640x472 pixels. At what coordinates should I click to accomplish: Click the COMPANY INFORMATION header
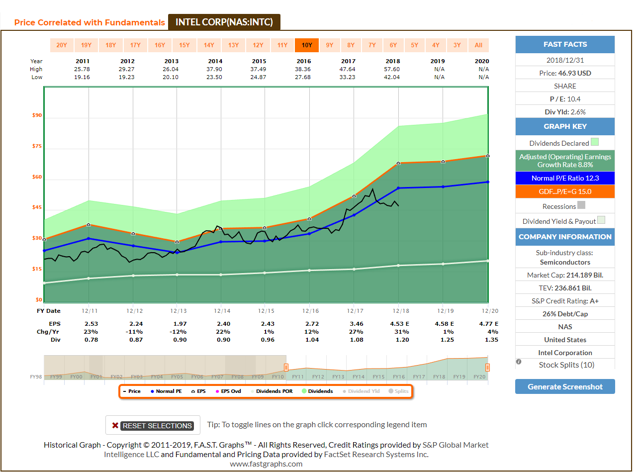565,237
